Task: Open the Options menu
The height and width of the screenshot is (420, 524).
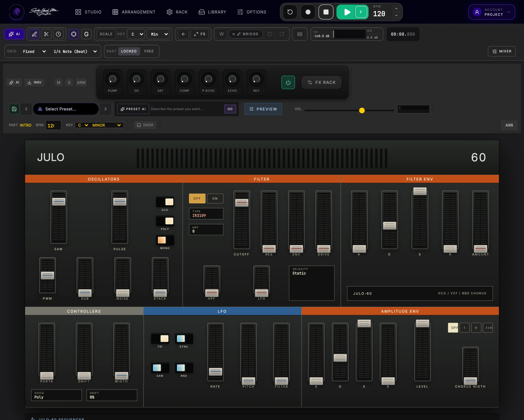Action: tap(252, 12)
